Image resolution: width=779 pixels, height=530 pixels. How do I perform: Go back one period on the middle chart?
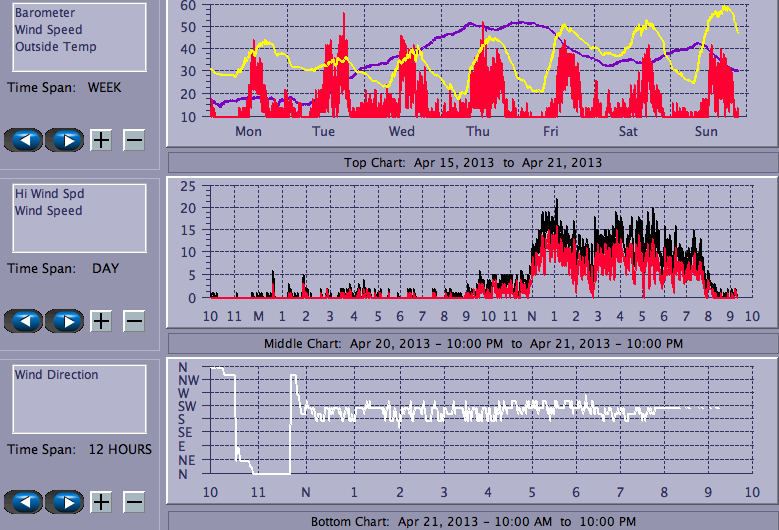pos(24,321)
